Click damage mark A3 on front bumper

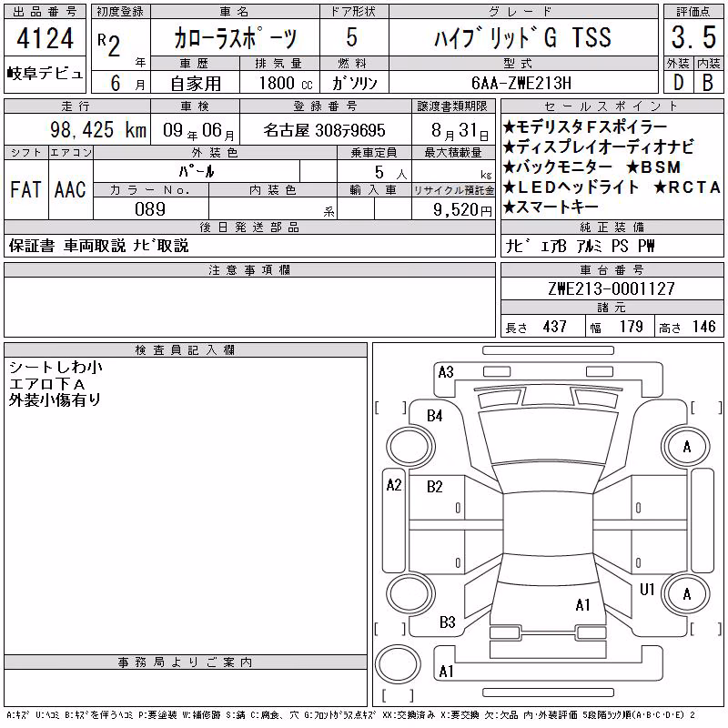(446, 372)
